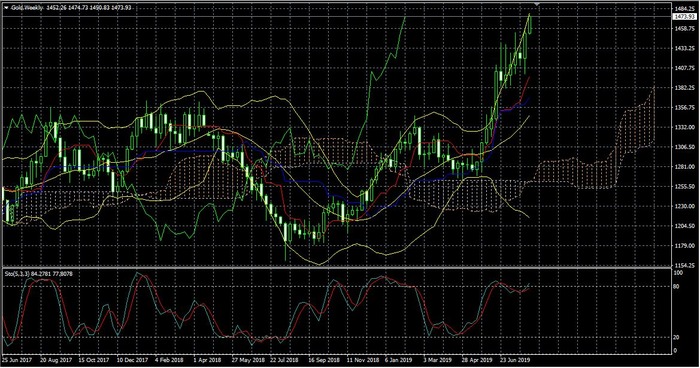Click the Gold,Weekly chart title text
The image size is (700, 368).
(27, 8)
